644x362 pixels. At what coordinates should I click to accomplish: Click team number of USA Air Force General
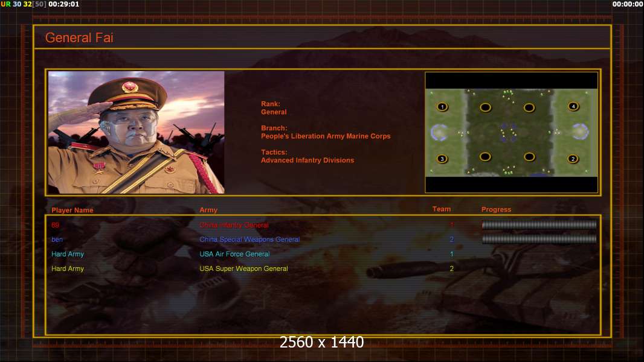pyautogui.click(x=451, y=254)
